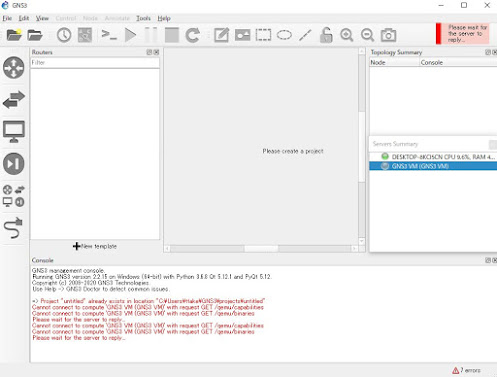Click the Project "untitled" already exists error
Screen dimensions: 497x377
click(148, 301)
